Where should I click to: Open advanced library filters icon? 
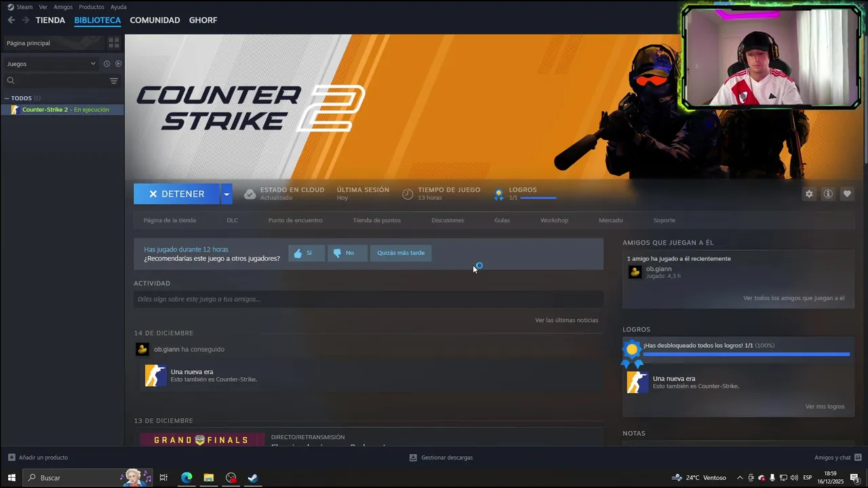click(114, 81)
